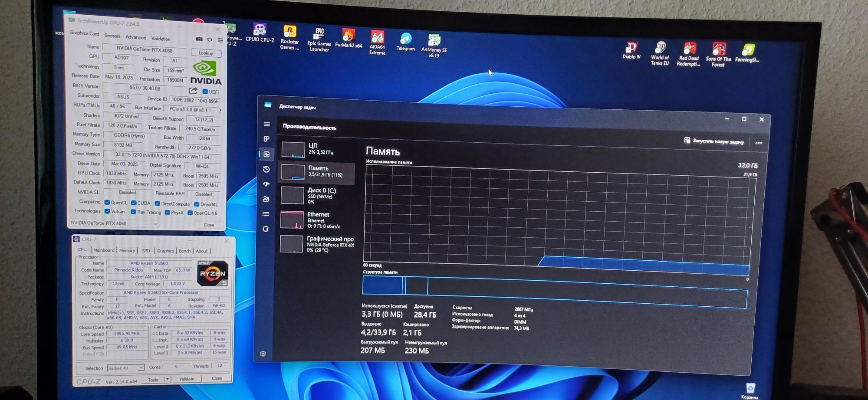Launch AIDA64 Extreme from the desktop

tap(377, 43)
